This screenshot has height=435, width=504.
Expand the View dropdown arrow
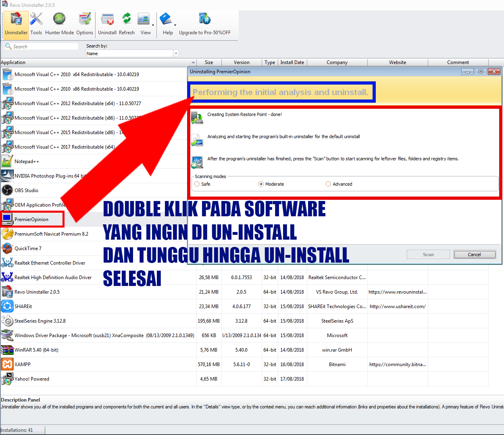pos(153,25)
